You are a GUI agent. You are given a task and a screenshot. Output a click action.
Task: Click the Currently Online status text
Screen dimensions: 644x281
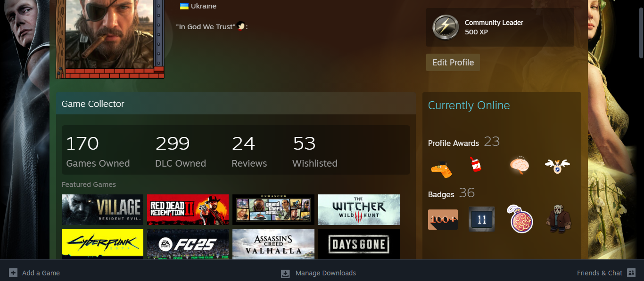(x=469, y=105)
